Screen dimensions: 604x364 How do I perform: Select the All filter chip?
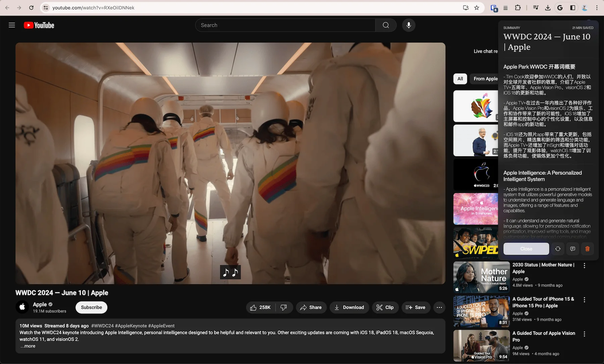(x=460, y=79)
